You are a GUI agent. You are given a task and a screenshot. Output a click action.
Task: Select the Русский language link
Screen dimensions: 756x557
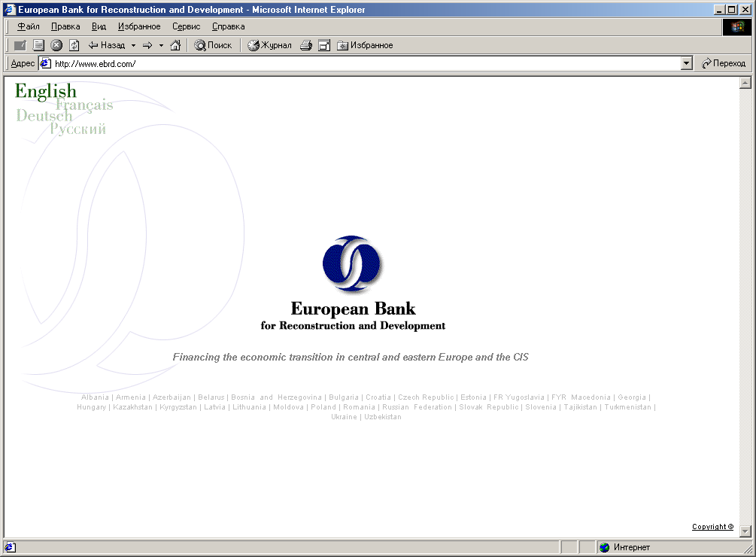(x=78, y=129)
